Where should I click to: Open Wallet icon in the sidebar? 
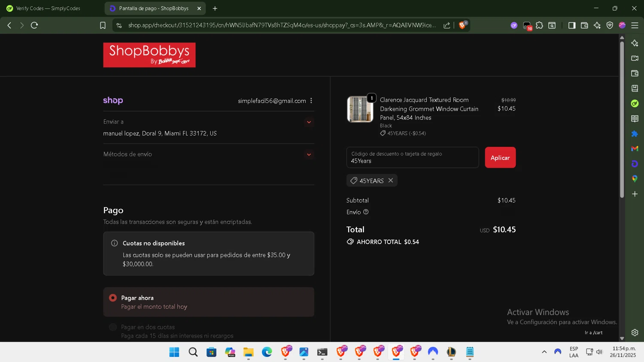[x=635, y=73]
